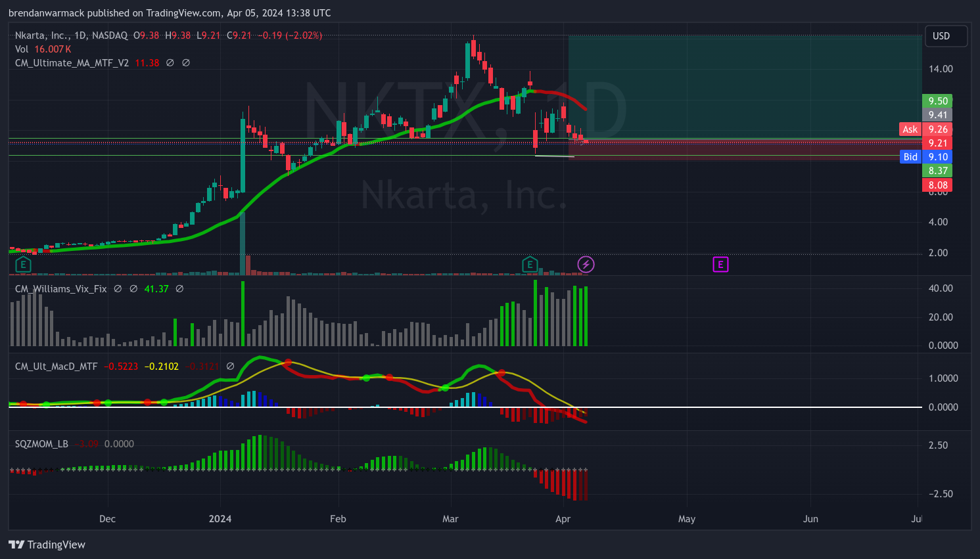980x559 pixels.
Task: Select the SQZMOM_LB indicator legend
Action: click(x=41, y=444)
